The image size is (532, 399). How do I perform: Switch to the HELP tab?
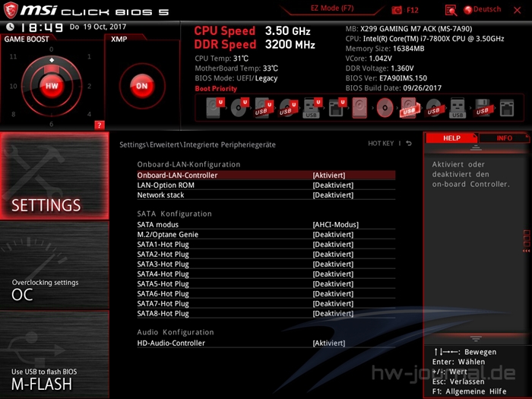click(x=451, y=138)
